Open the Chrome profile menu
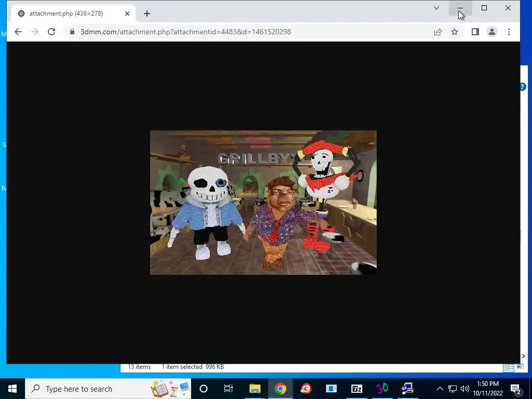532x399 pixels. [x=492, y=32]
